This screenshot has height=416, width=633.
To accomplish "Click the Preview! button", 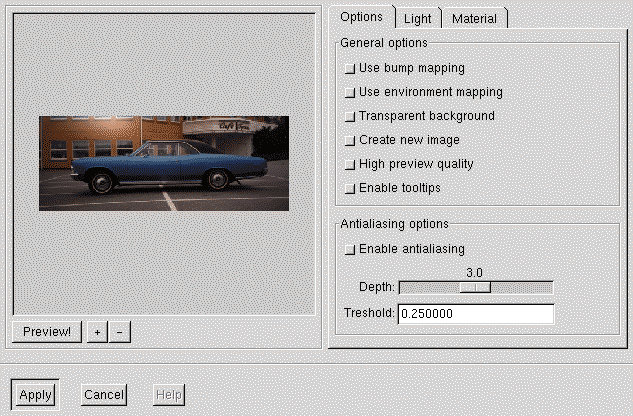I will pyautogui.click(x=47, y=332).
